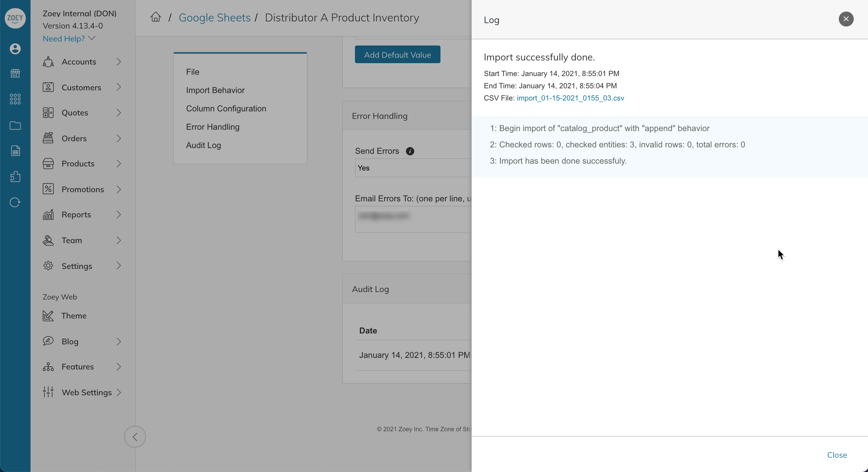This screenshot has height=472, width=868.
Task: Click the Close link in the Log panel
Action: (x=837, y=455)
